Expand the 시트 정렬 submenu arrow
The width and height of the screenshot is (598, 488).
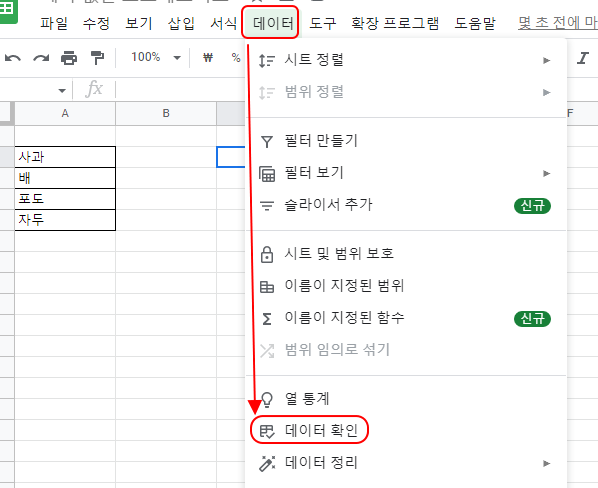click(547, 61)
